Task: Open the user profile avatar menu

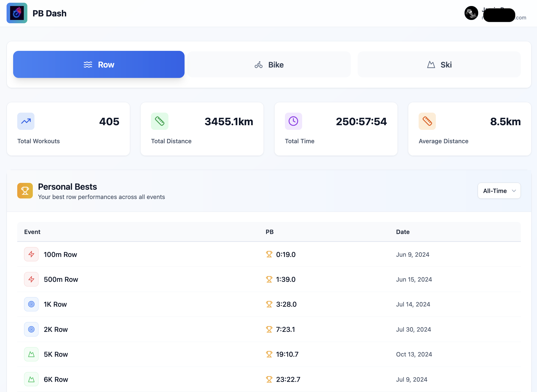Action: pyautogui.click(x=471, y=13)
